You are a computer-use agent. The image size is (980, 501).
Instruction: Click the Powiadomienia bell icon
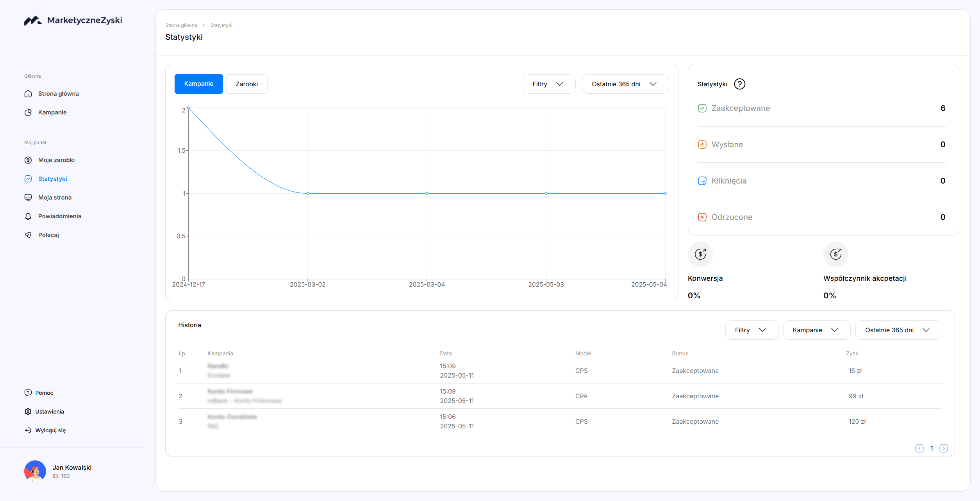(28, 216)
